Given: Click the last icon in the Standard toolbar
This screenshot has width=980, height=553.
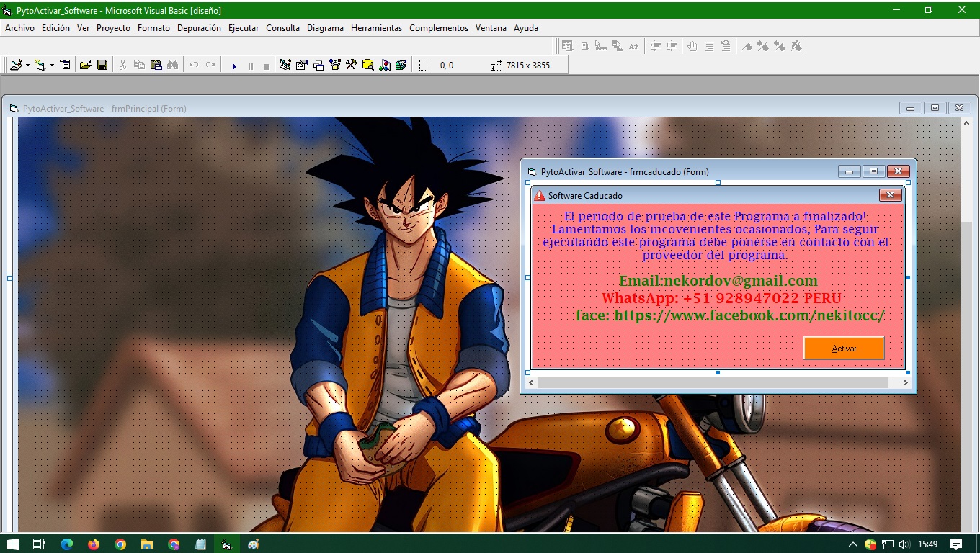Looking at the screenshot, I should pos(401,65).
